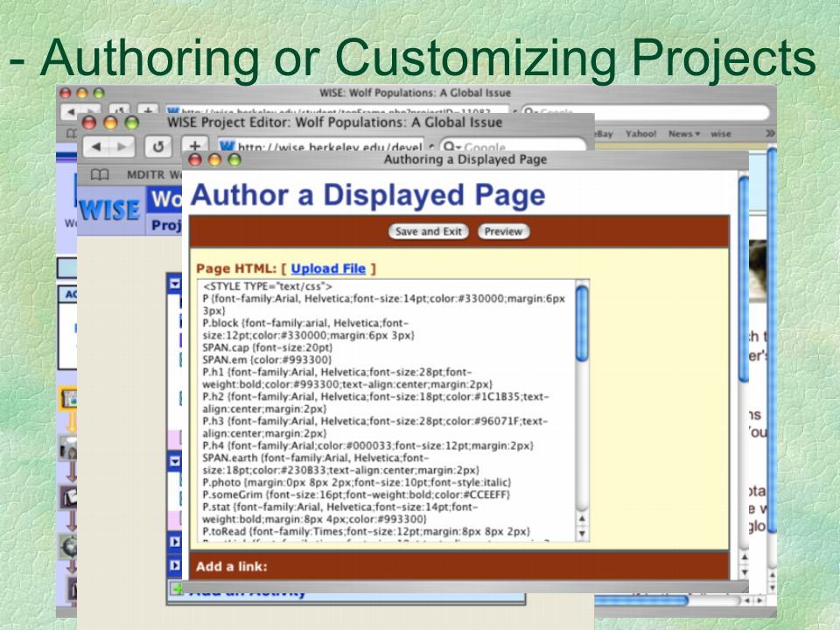Click the HTML text area scroll-down arrow
The width and height of the screenshot is (840, 630).
pos(583,534)
